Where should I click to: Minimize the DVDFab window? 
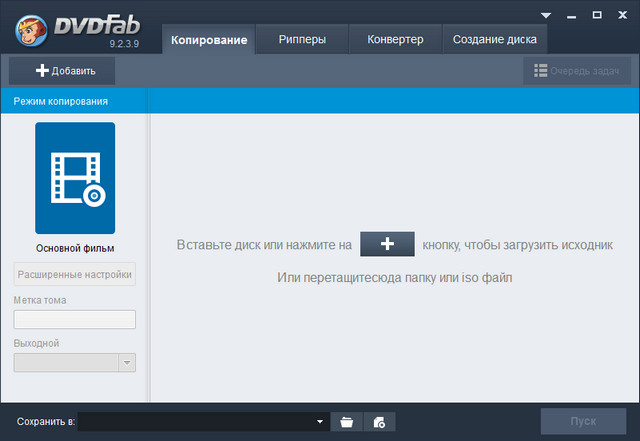(572, 15)
